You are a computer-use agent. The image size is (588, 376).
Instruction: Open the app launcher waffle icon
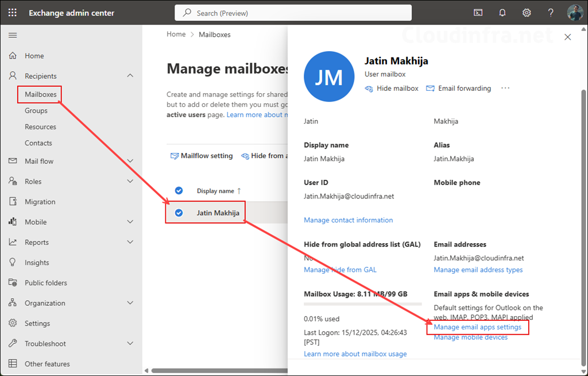12,12
